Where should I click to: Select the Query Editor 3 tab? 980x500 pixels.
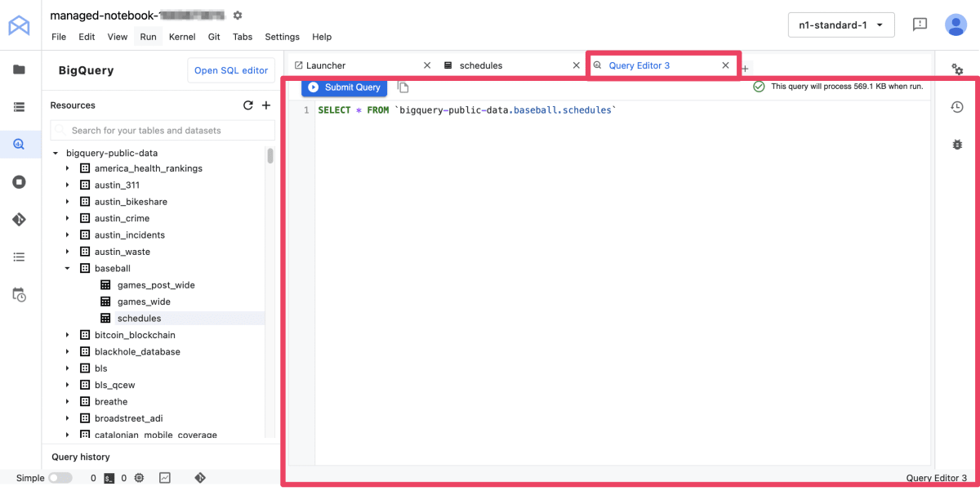pos(639,65)
